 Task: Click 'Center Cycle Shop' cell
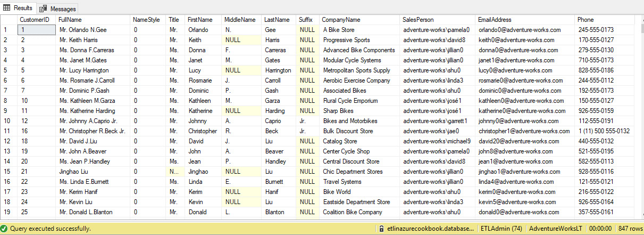click(359, 151)
